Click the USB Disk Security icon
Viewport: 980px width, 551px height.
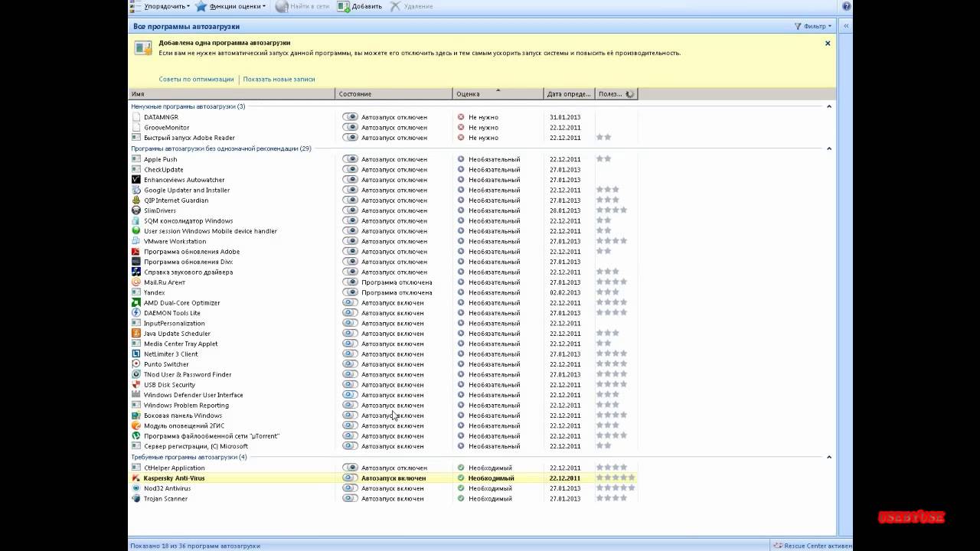point(136,385)
